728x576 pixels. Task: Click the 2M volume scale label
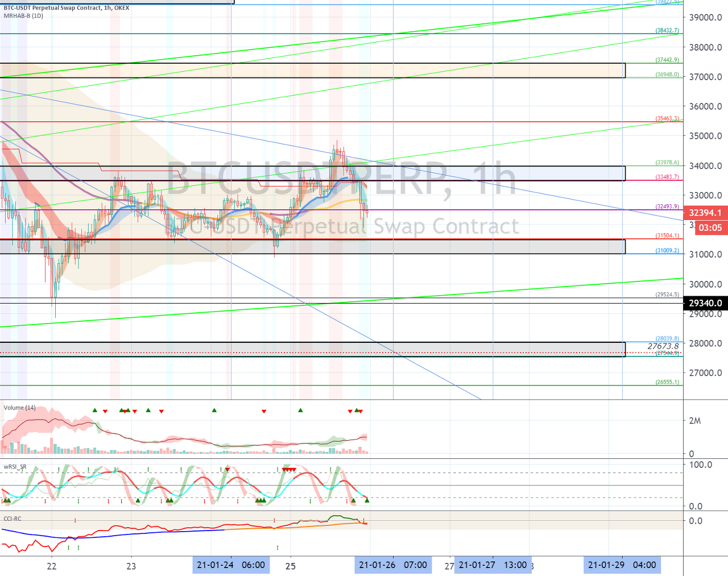(694, 421)
